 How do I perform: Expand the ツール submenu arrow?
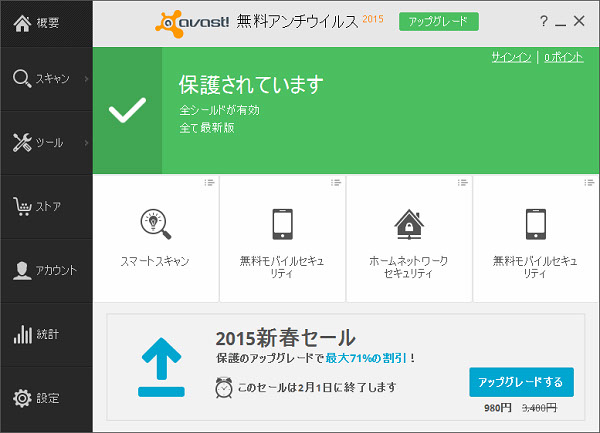tap(86, 143)
